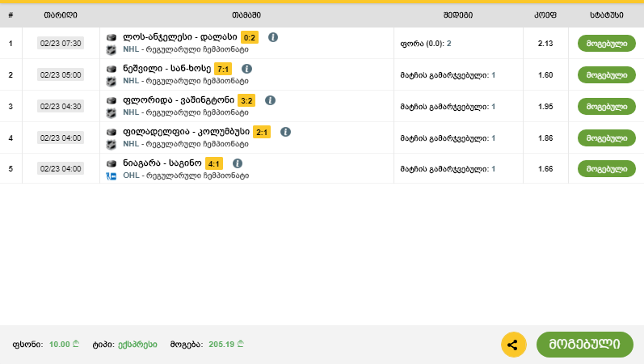Viewport: 644px width, 364px height.
Task: Click მატჩის გამარჯვებული result in row 5
Action: pyautogui.click(x=448, y=169)
